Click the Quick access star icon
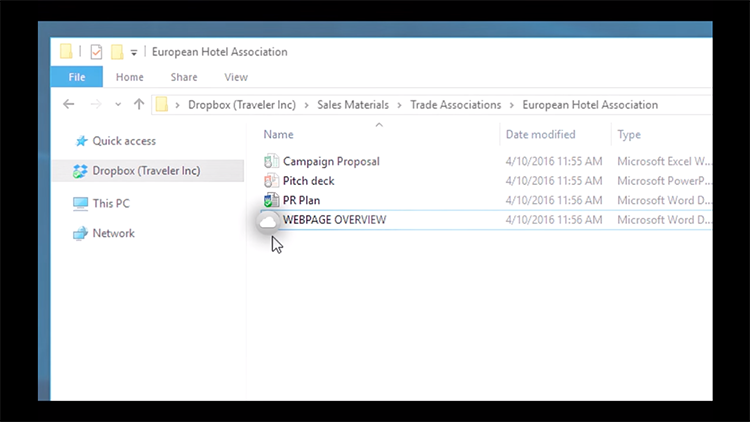The width and height of the screenshot is (750, 422). tap(80, 141)
